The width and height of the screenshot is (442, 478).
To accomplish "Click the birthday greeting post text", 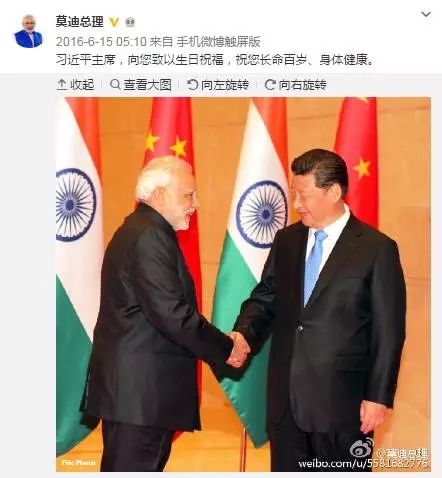I will (213, 60).
